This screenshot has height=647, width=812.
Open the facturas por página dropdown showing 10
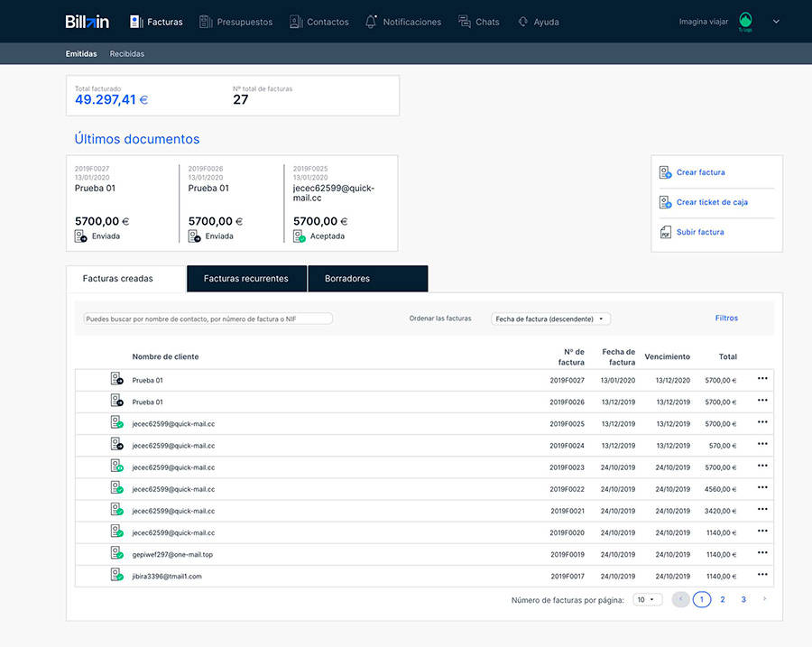pyautogui.click(x=646, y=599)
